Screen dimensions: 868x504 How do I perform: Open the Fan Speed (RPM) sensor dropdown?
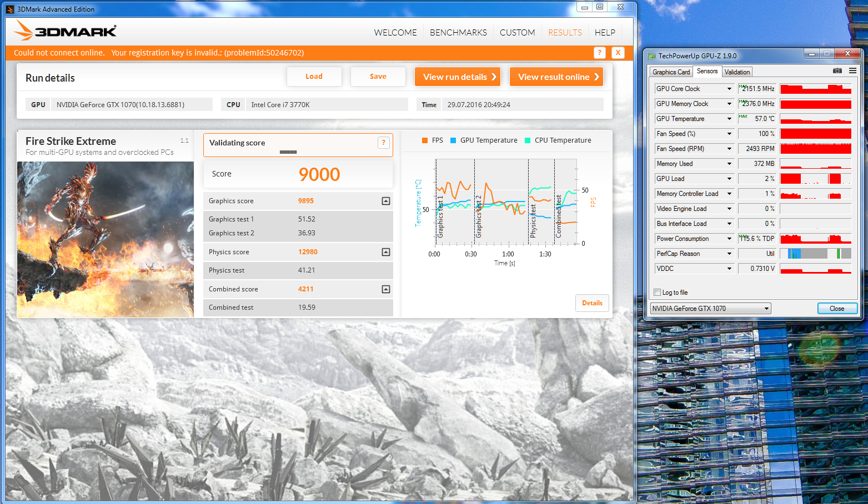(x=729, y=149)
